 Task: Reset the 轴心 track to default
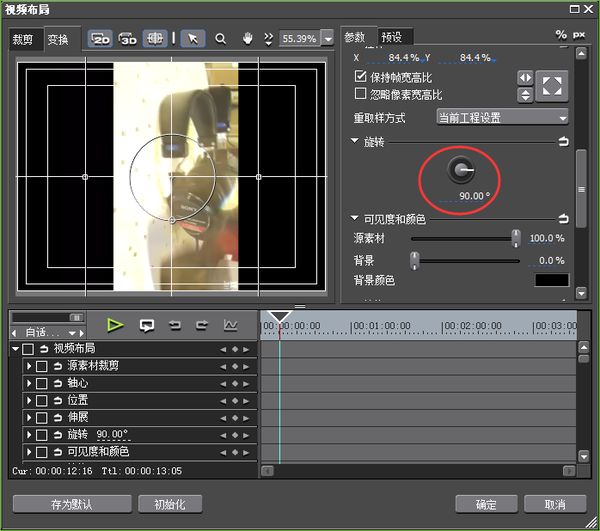(57, 383)
